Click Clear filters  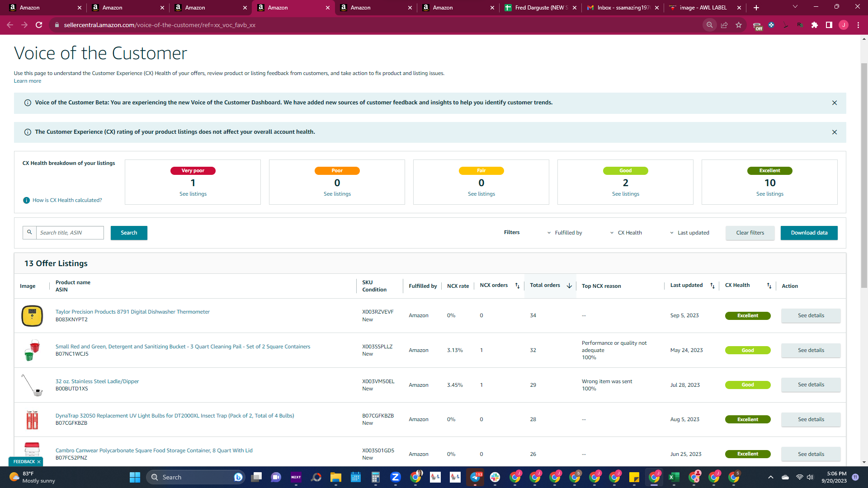pos(750,233)
